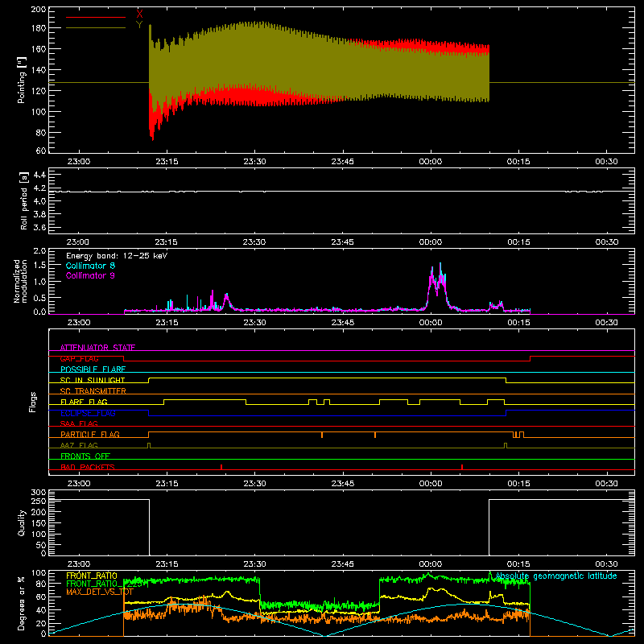Click the orange 'MAX_DET_VS_TOT' legend label
This screenshot has width=644, height=644.
(x=100, y=592)
